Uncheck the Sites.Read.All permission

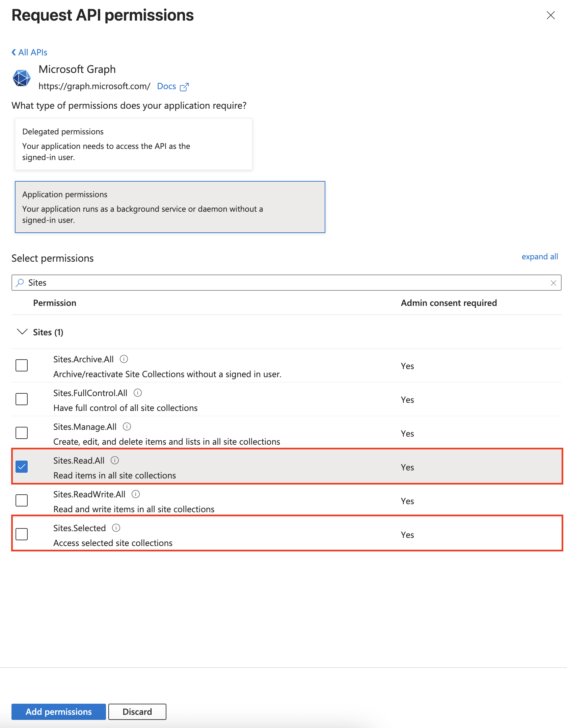click(x=21, y=467)
